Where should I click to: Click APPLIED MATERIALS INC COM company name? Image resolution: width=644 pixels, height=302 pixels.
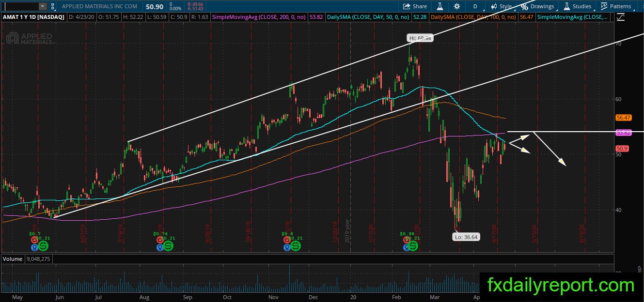pyautogui.click(x=99, y=6)
